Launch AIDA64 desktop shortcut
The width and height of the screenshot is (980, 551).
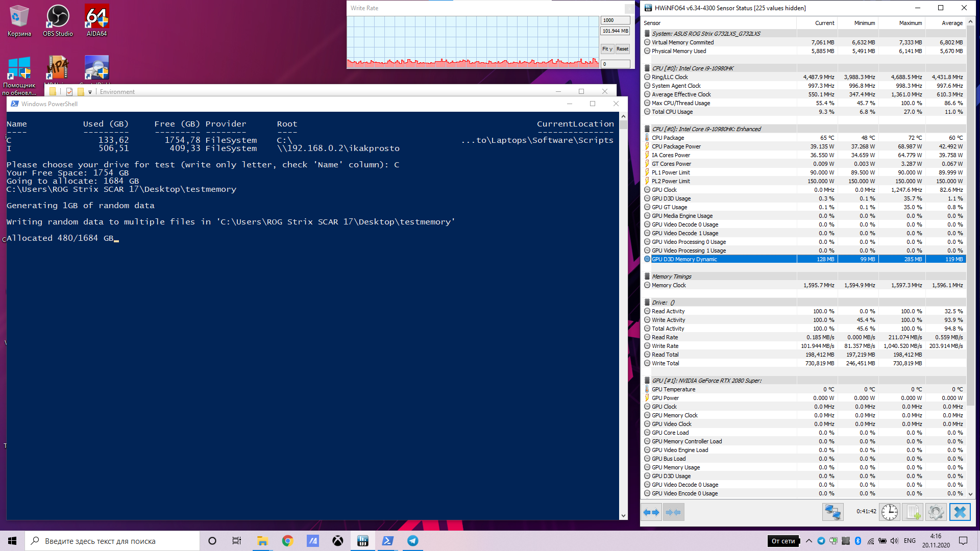point(96,21)
